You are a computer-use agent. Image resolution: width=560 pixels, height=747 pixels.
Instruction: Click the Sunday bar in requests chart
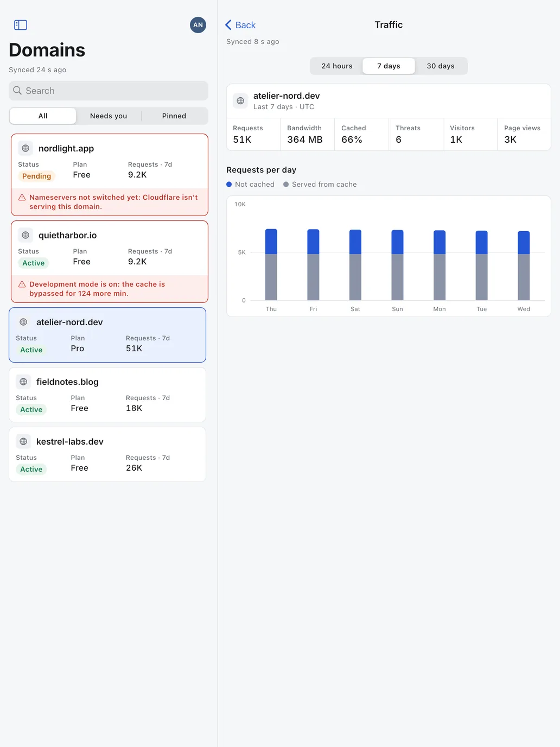[397, 265]
